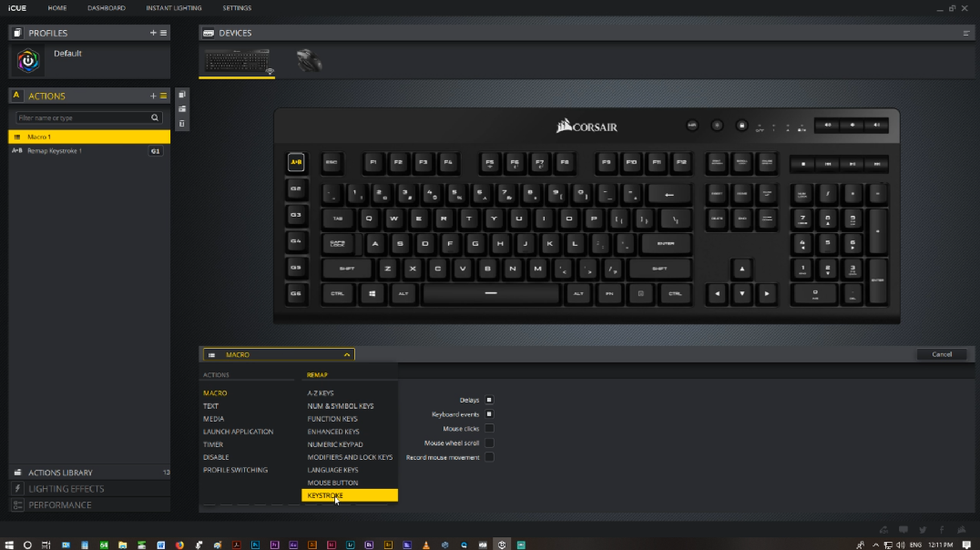980x550 pixels.
Task: Collapse the MACRO action type dropdown
Action: point(346,354)
